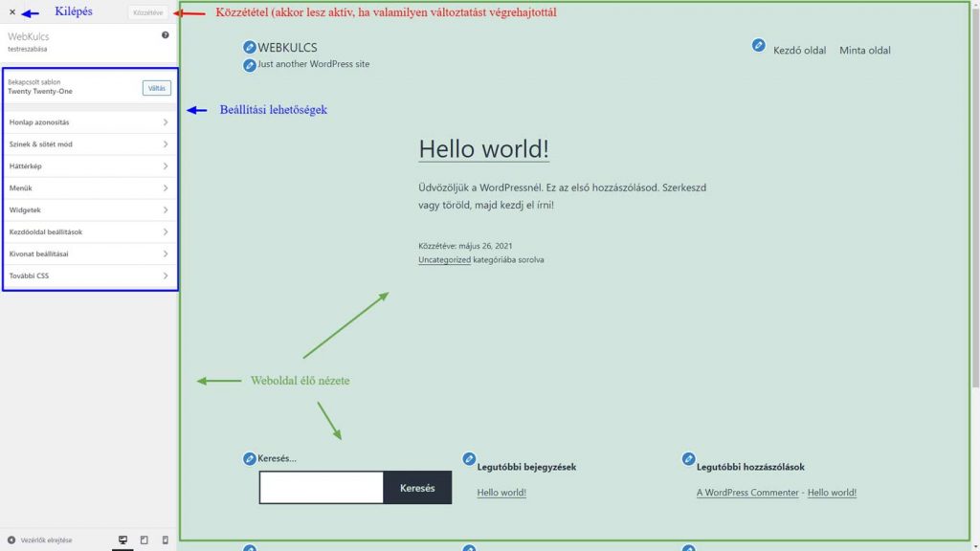Select the edit icon near the top navigation menu
Image resolution: width=980 pixels, height=551 pixels.
759,45
